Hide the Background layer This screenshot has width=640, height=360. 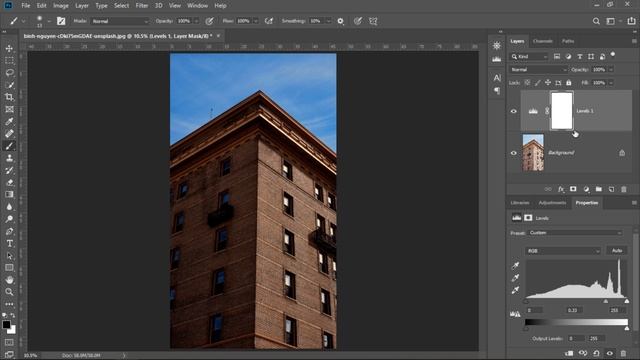tap(514, 153)
